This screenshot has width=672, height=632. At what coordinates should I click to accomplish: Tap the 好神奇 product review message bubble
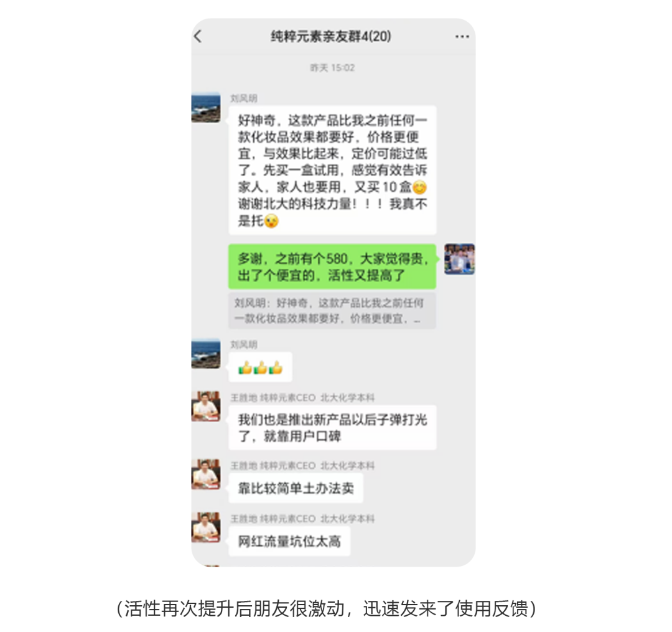[x=332, y=170]
